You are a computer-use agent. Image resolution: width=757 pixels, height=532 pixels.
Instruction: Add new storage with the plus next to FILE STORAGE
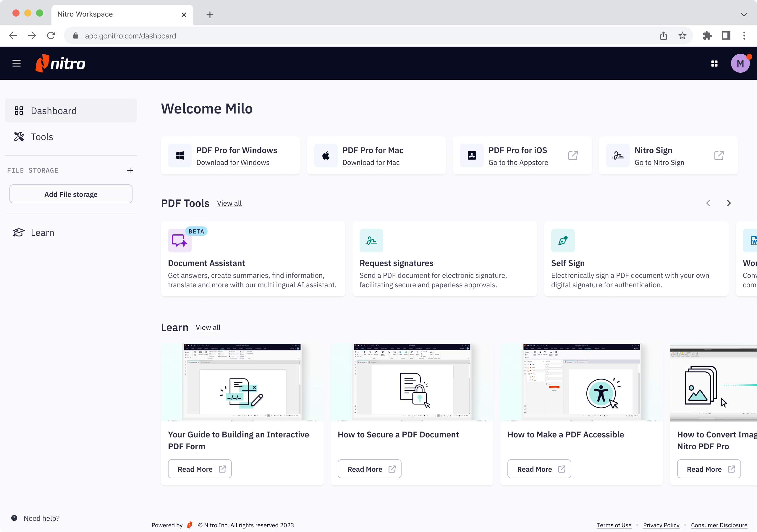coord(130,171)
